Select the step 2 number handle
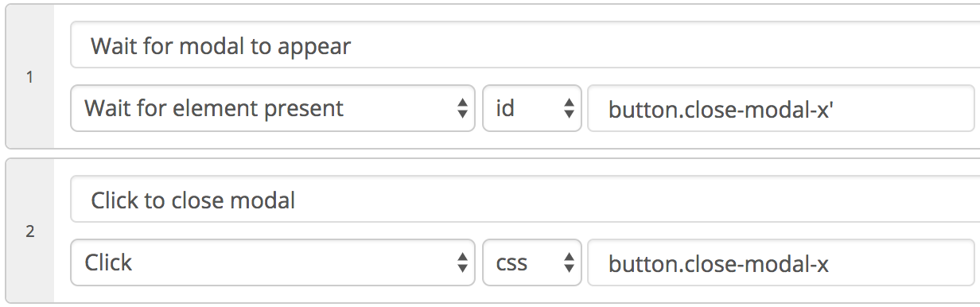Image resolution: width=980 pixels, height=307 pixels. (x=30, y=232)
